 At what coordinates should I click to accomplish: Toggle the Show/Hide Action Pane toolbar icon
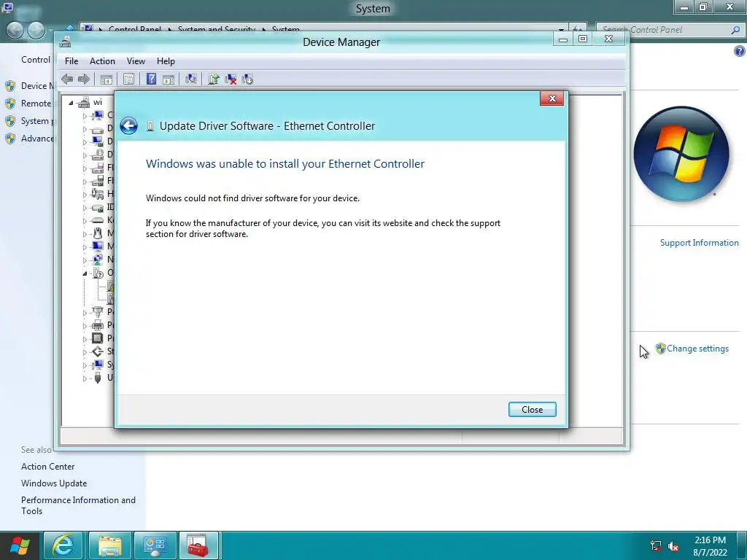click(x=169, y=79)
